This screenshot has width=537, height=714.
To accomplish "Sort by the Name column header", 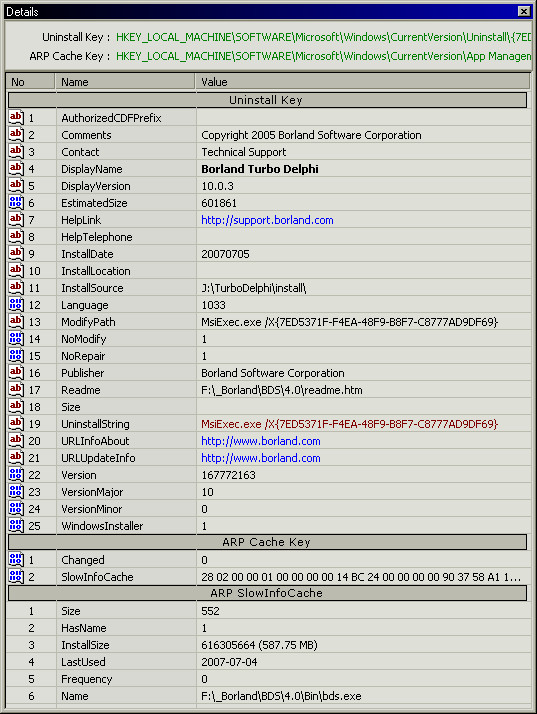I will click(x=125, y=82).
